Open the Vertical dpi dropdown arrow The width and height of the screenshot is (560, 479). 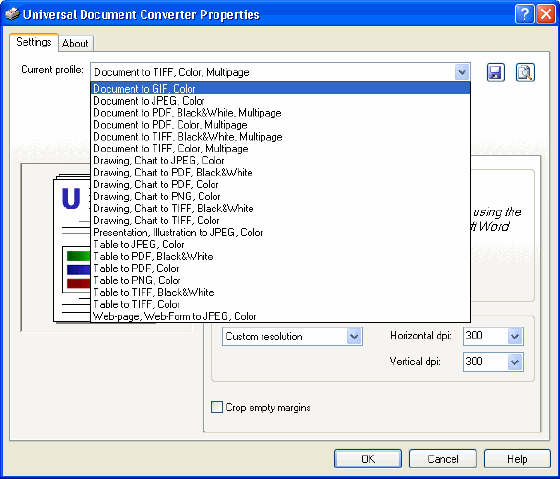pos(515,362)
